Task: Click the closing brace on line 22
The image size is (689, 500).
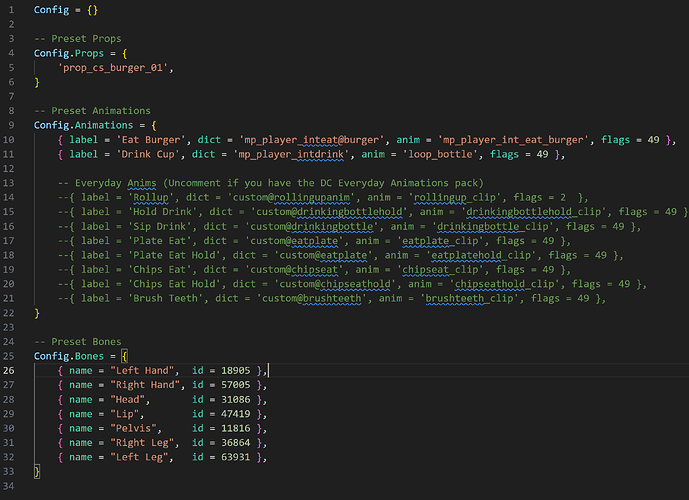Action: click(x=37, y=313)
